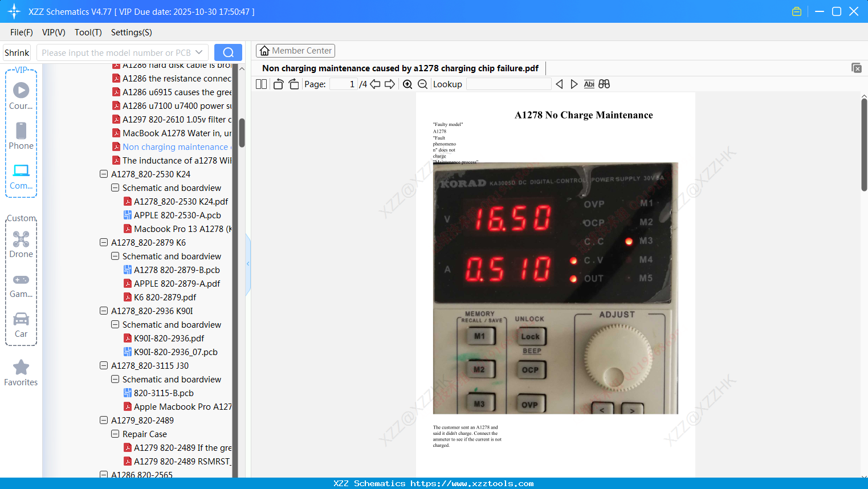
Task: Collapse Schematic and boardview under A1278_820-2530 K24
Action: [115, 188]
